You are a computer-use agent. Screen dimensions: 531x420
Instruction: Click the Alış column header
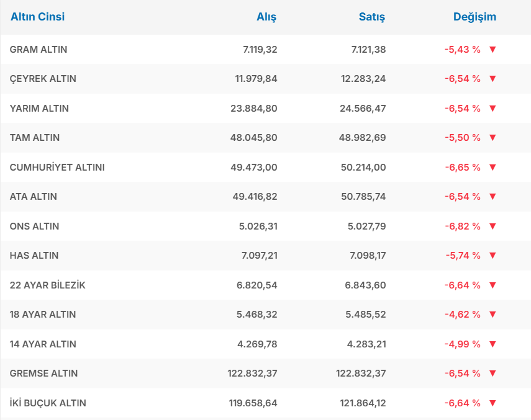266,17
